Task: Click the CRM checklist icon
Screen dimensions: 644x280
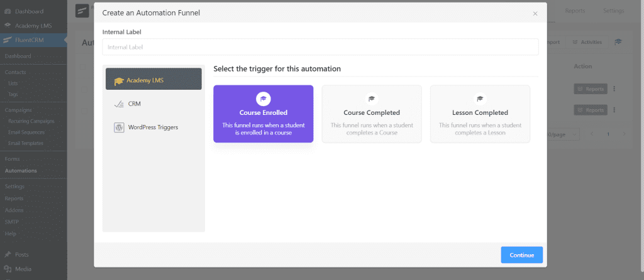Action: pos(119,104)
